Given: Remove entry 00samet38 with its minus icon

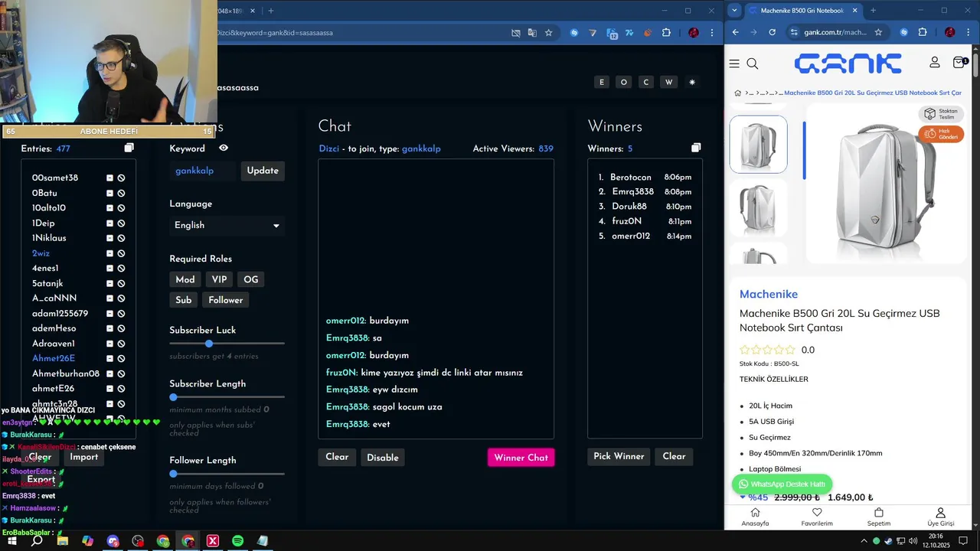Looking at the screenshot, I should [109, 178].
